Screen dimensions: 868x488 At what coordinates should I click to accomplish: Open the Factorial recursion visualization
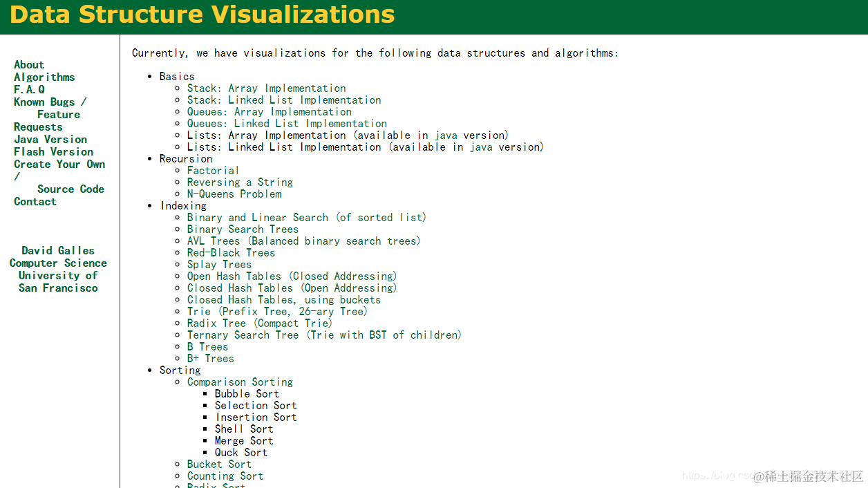coord(213,171)
